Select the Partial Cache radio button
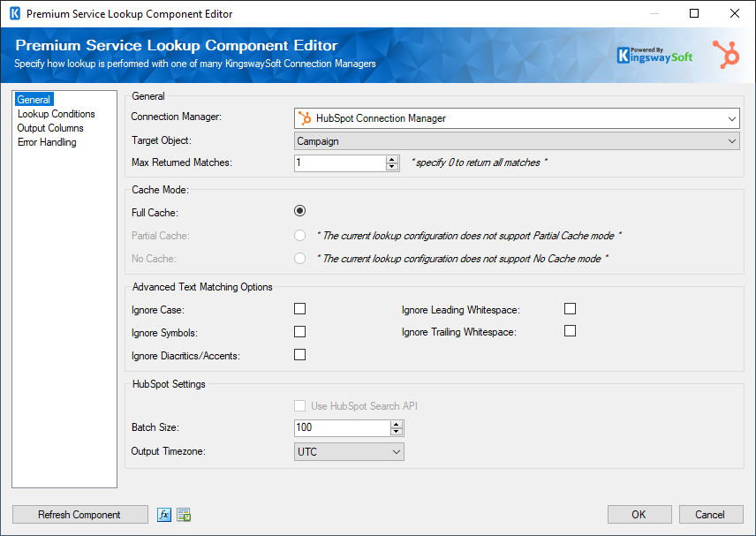 click(x=300, y=235)
